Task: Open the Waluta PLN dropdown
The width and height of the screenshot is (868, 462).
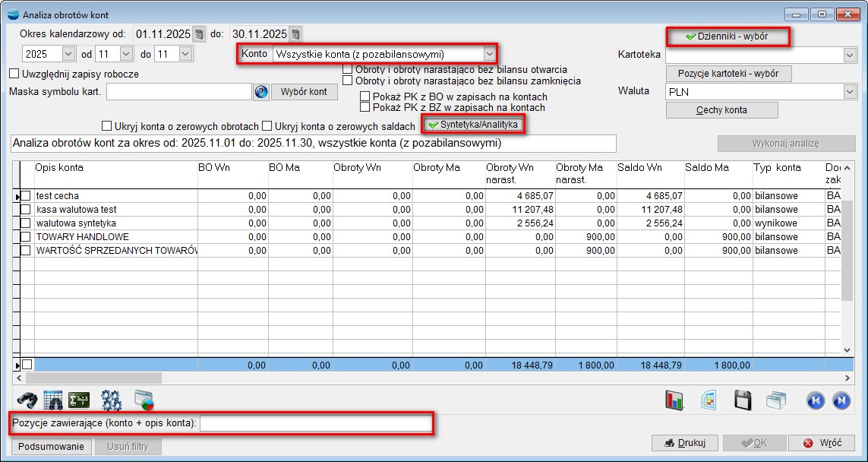Action: tap(849, 91)
